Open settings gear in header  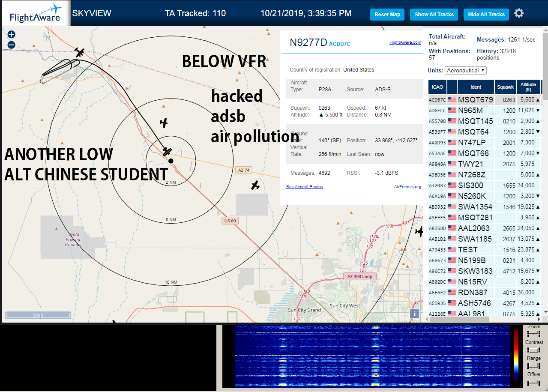coord(519,13)
